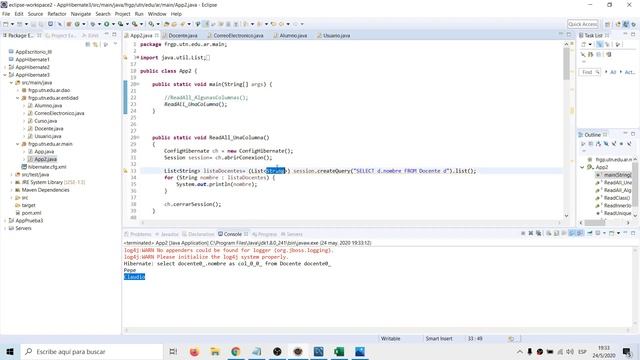Click the Smart Insert status bar entry

tap(439, 339)
